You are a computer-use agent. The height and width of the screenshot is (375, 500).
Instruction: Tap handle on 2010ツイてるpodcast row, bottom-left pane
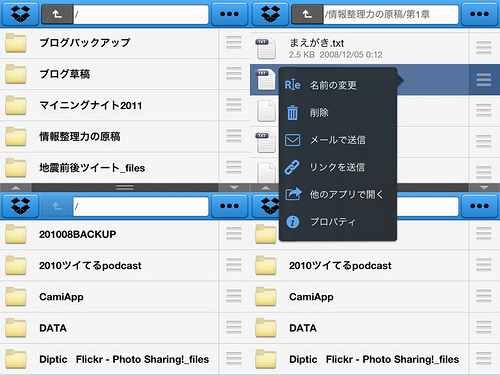[234, 265]
